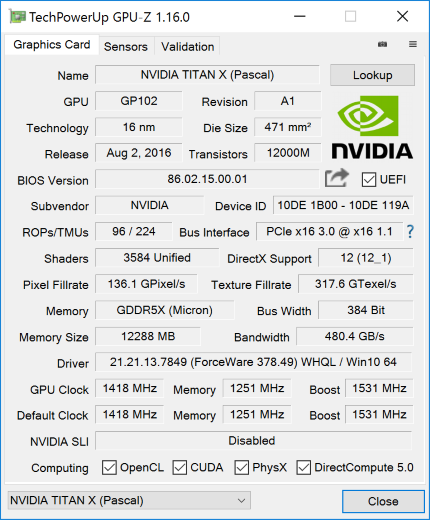Toggle the PhysX checkbox
This screenshot has height=520, width=430.
(242, 467)
